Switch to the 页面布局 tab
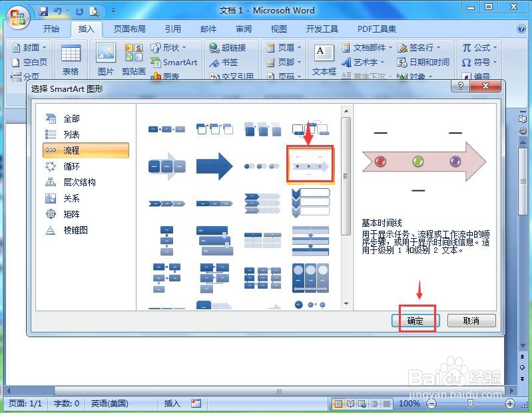This screenshot has width=532, height=413. 130,29
